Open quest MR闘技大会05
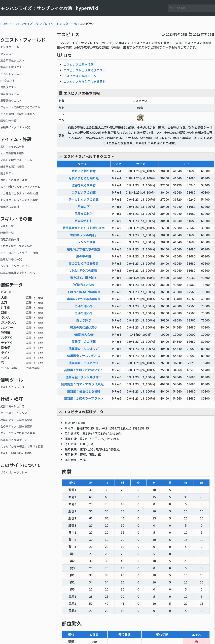The width and height of the screenshot is (215, 644). pyautogui.click(x=84, y=335)
